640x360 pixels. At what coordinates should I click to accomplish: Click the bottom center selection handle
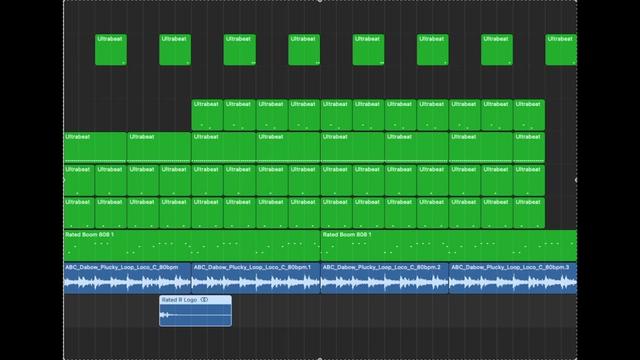tap(320, 359)
